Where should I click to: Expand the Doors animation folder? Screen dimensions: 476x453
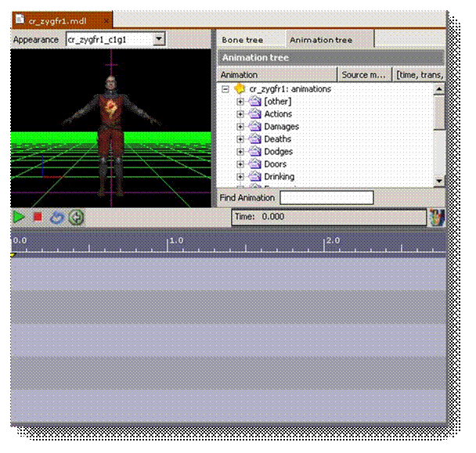point(240,164)
